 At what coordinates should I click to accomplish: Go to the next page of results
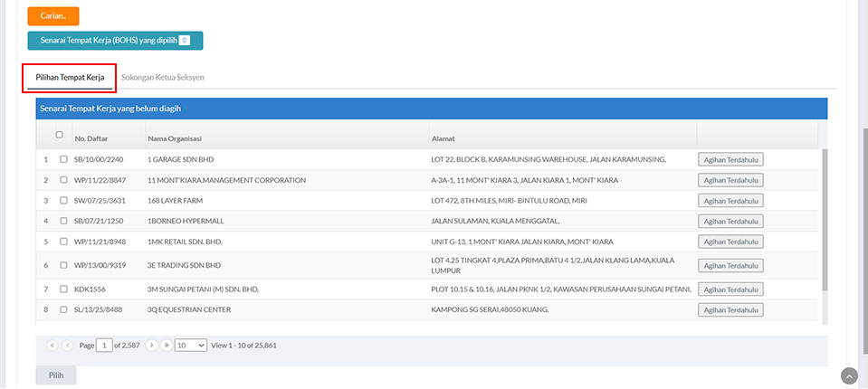pos(152,346)
